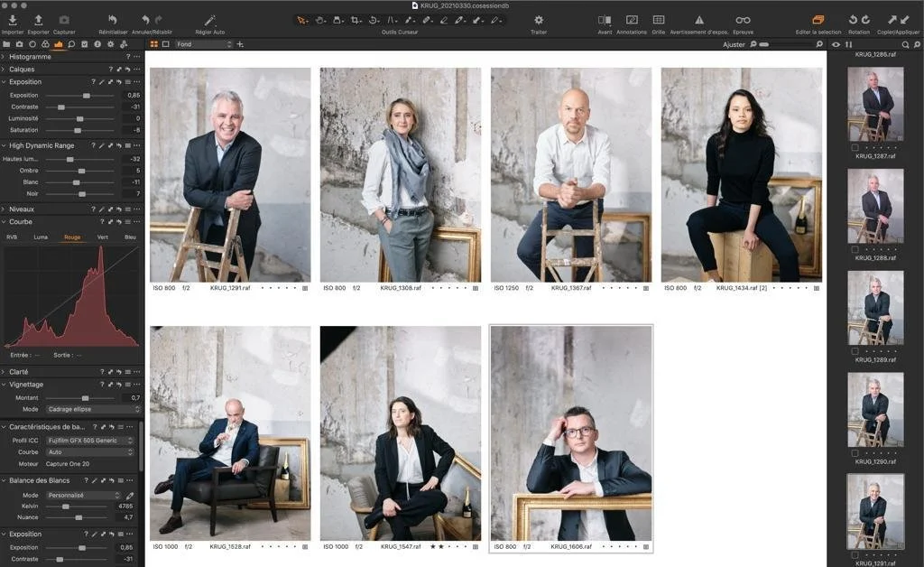The height and width of the screenshot is (567, 924).
Task: Open Balance des Blancs Mode dropdown
Action: click(84, 495)
